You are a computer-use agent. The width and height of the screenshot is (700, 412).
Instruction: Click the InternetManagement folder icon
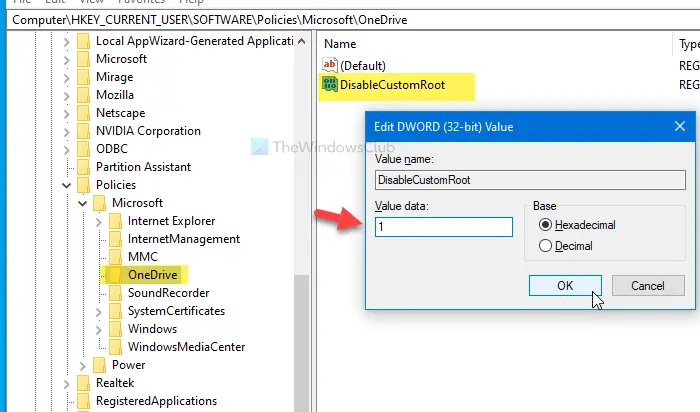pos(115,239)
